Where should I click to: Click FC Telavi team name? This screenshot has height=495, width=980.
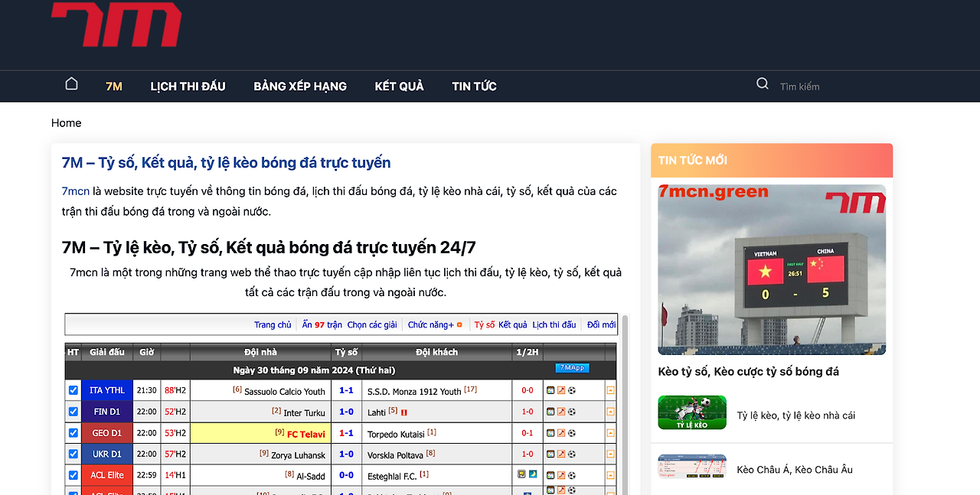coord(307,434)
